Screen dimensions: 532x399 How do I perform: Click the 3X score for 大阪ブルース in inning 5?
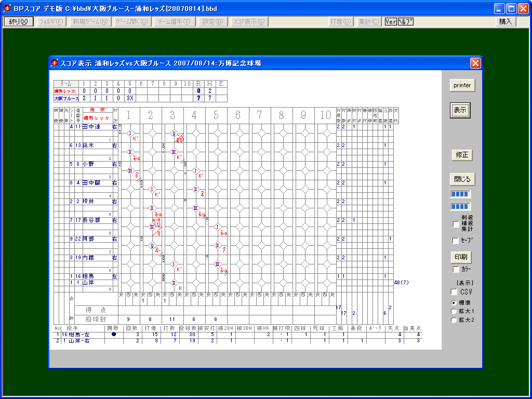[x=130, y=98]
